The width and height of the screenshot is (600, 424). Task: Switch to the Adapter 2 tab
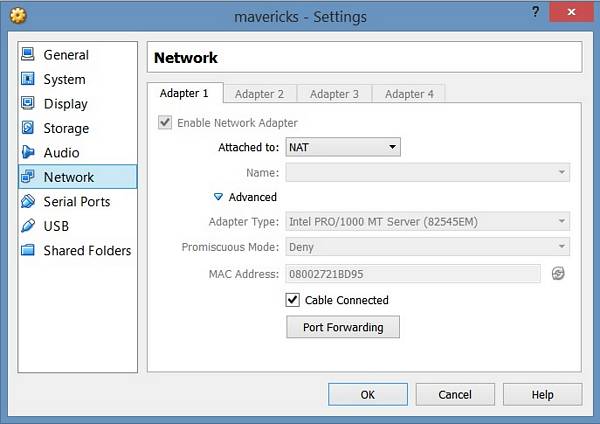[x=259, y=94]
